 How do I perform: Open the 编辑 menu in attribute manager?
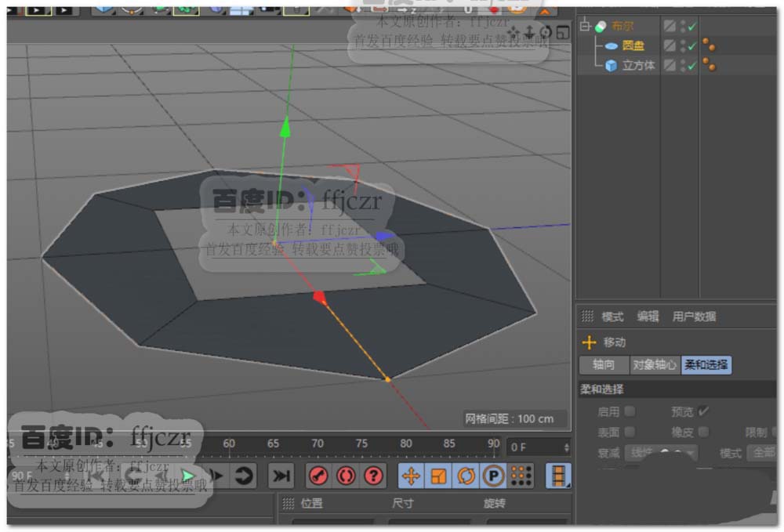click(648, 317)
